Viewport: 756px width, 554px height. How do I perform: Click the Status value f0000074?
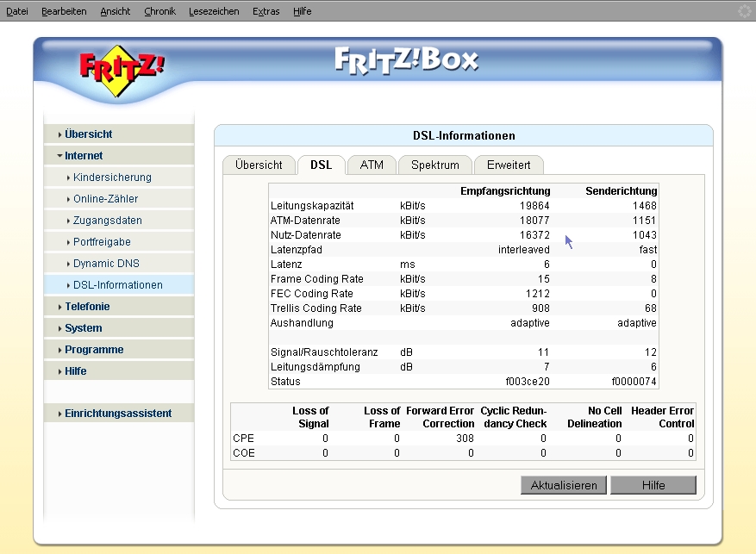point(634,382)
